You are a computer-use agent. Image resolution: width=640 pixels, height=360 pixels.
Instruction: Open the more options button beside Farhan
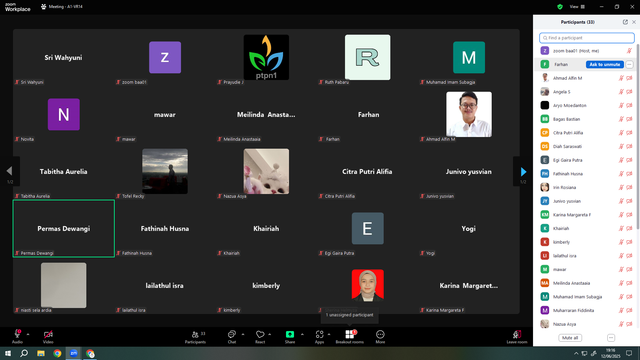click(629, 64)
